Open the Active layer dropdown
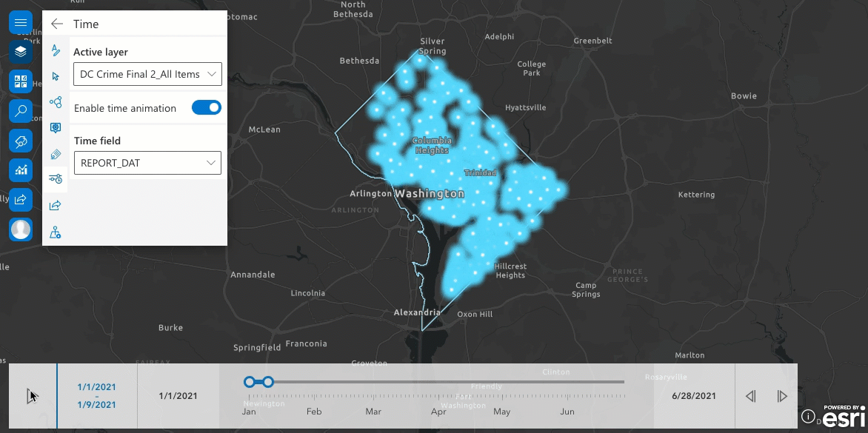The height and width of the screenshot is (433, 868). [x=147, y=74]
